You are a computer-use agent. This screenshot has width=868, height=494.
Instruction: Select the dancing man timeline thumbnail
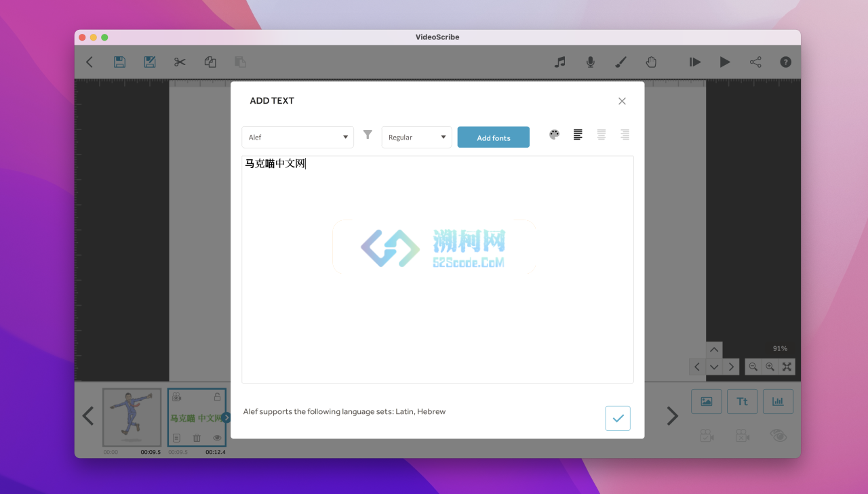point(132,417)
